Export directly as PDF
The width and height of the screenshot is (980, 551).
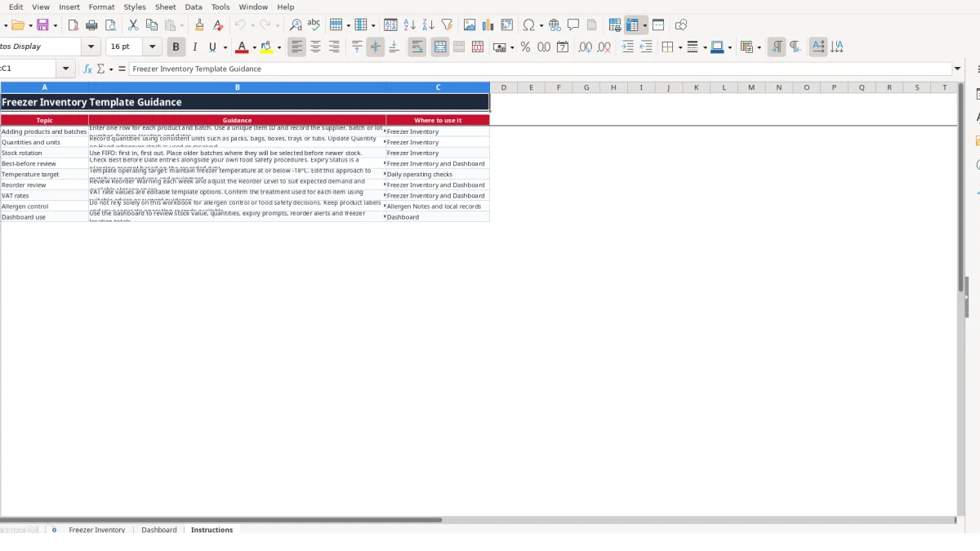click(x=73, y=25)
